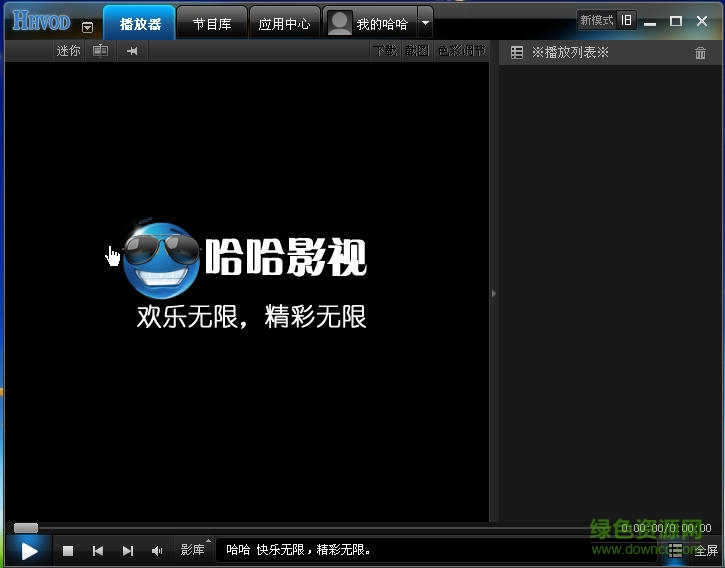Skip to the previous track
Screen dimensions: 725x568
[98, 550]
